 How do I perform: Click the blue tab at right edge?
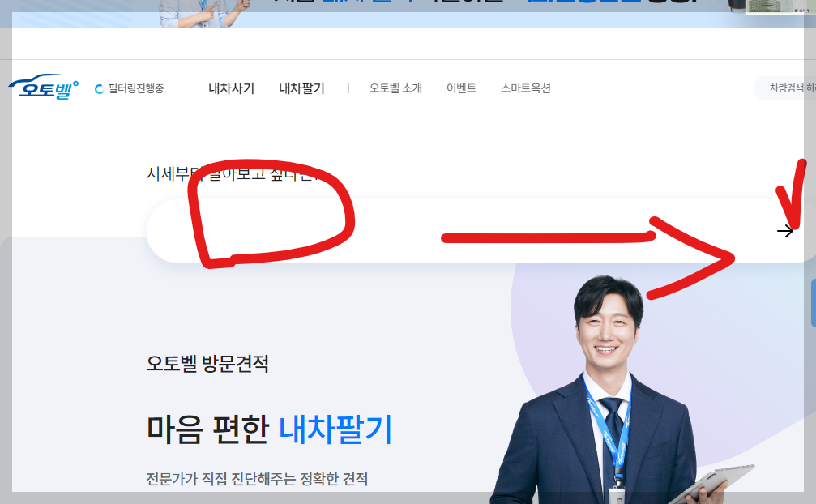[814, 303]
